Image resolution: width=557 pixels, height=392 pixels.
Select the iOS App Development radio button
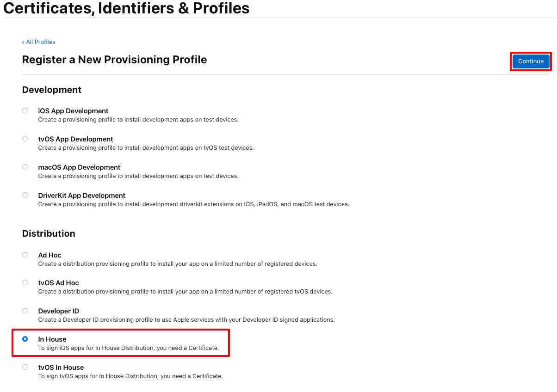(25, 110)
